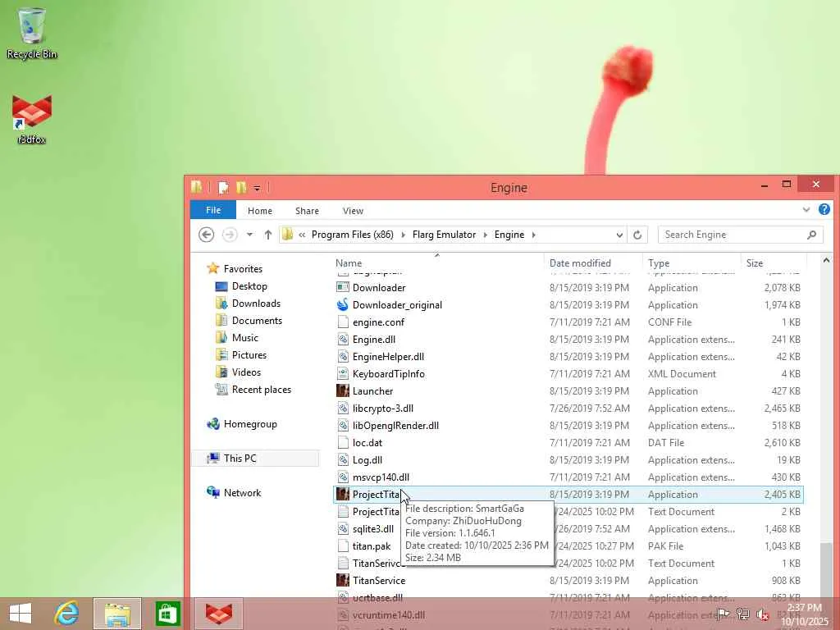Open File Explorer taskbar button
This screenshot has height=630, width=840.
point(117,614)
